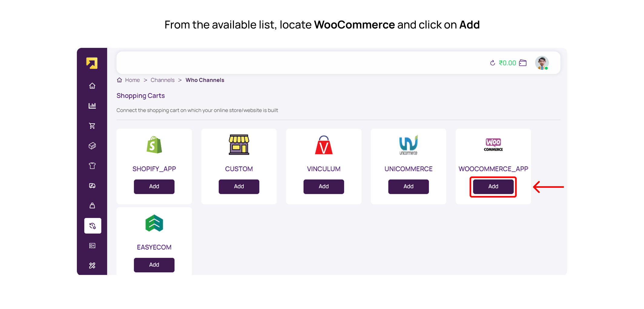Open the weight lock sidebar icon

(x=92, y=206)
